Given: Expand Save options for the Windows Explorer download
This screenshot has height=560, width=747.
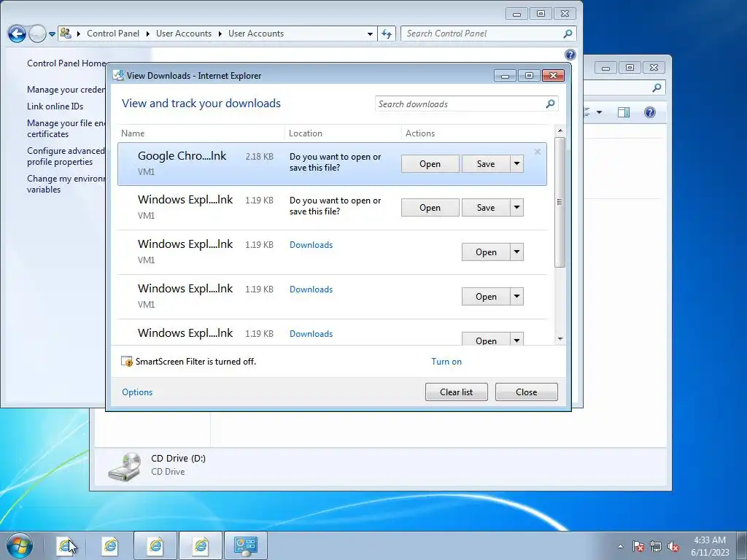Looking at the screenshot, I should tap(517, 208).
